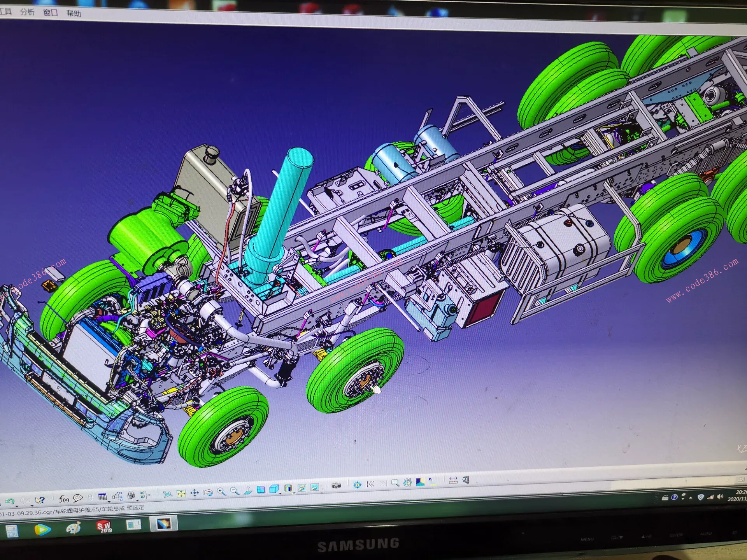Launch SolidWorks 2019 from taskbar
Viewport: 747px width, 560px height.
(104, 527)
